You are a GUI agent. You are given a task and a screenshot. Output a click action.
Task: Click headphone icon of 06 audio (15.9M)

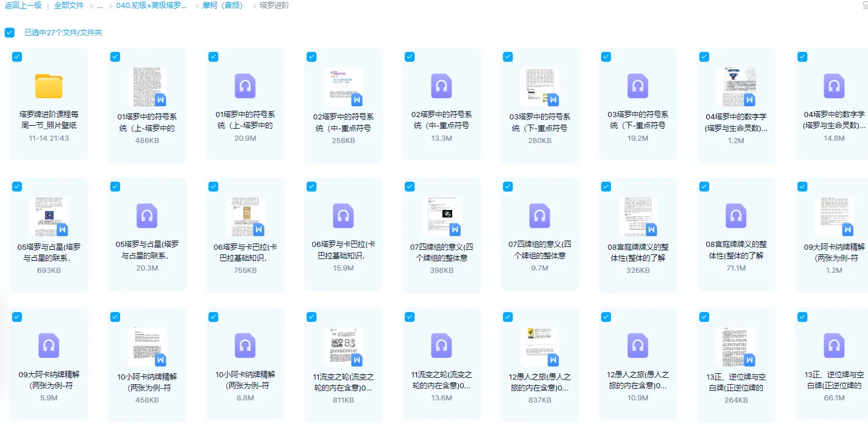(344, 216)
